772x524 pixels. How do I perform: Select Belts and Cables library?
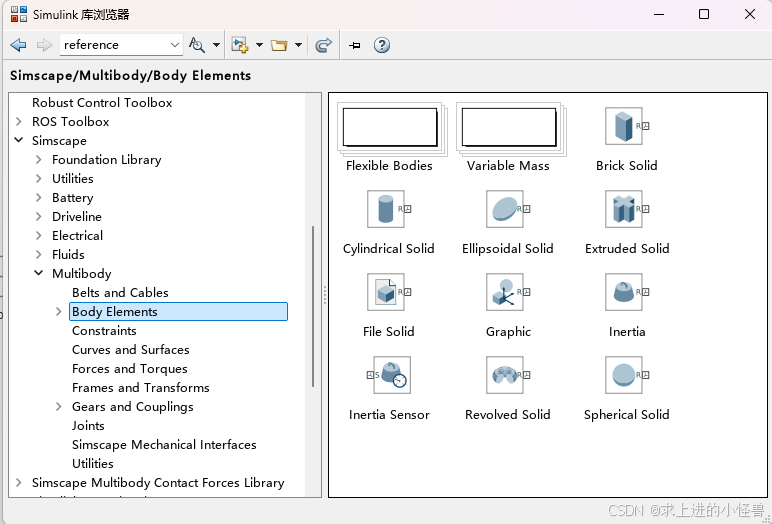coord(120,293)
